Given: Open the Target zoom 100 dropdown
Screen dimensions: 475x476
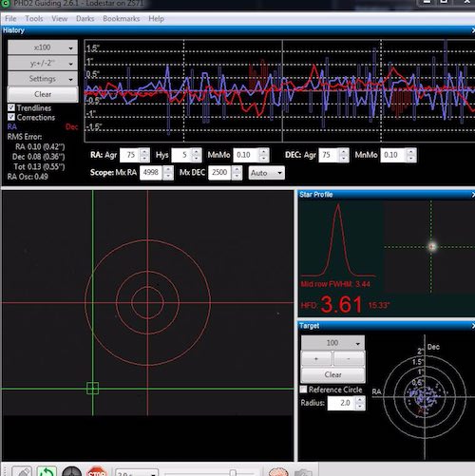Looking at the screenshot, I should [x=332, y=343].
